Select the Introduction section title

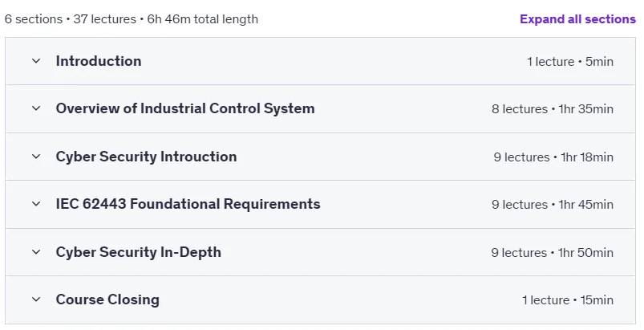click(x=99, y=61)
